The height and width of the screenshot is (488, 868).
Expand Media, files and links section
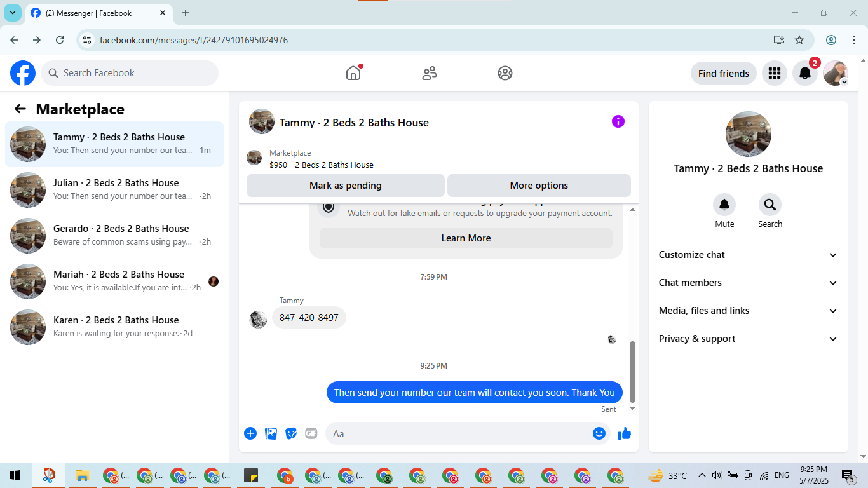749,311
